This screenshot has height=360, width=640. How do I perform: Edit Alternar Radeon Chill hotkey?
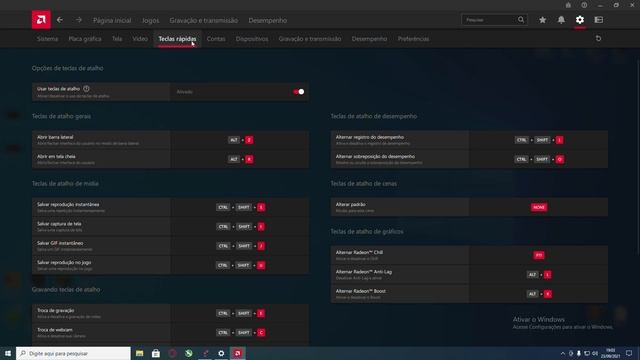(539, 255)
